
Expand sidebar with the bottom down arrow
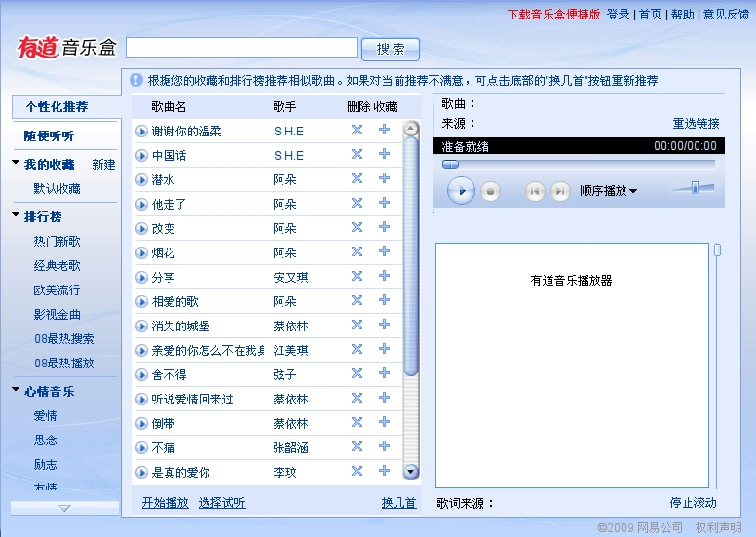(64, 508)
